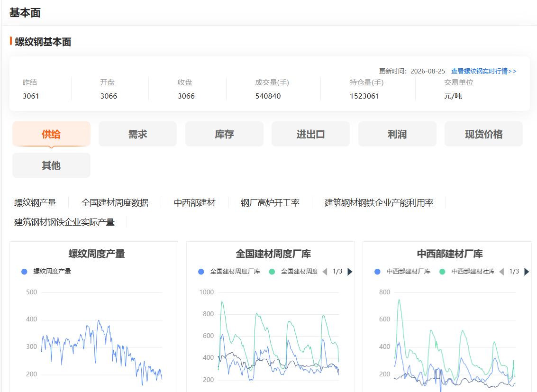Image resolution: width=537 pixels, height=392 pixels.
Task: Click the 更新时间 2026-08-25 text
Action: click(x=412, y=71)
